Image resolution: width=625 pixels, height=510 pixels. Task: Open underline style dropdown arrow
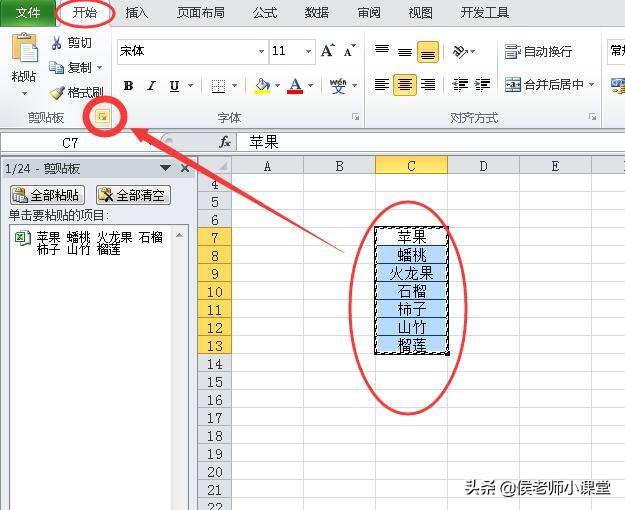click(191, 85)
